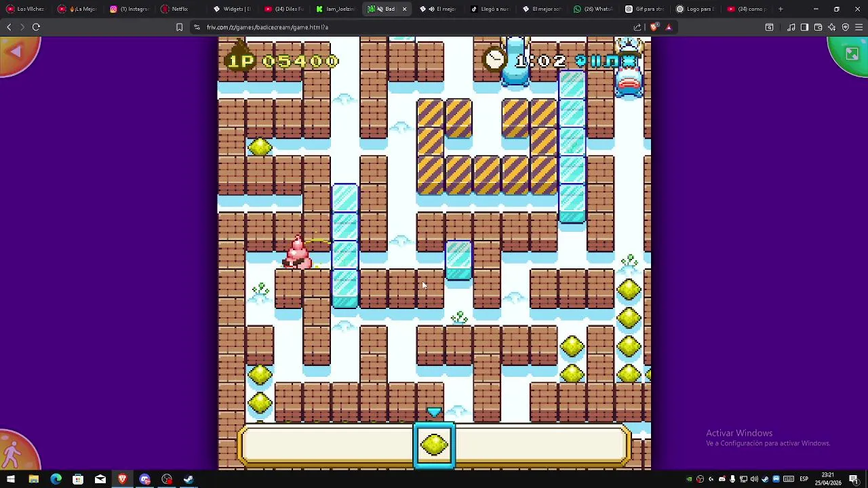The height and width of the screenshot is (488, 868).
Task: Open Mail app from the taskbar
Action: [100, 479]
